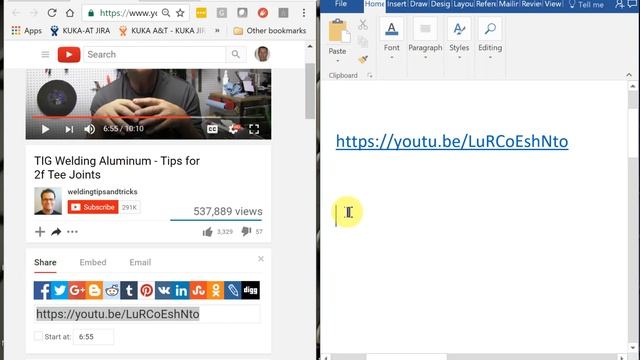The image size is (640, 360).
Task: Play the welding video
Action: pos(45,129)
